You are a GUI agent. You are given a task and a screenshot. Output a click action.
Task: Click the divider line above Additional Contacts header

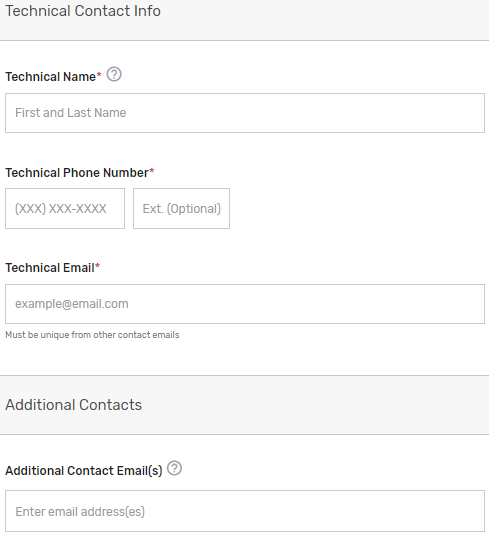pos(244,375)
